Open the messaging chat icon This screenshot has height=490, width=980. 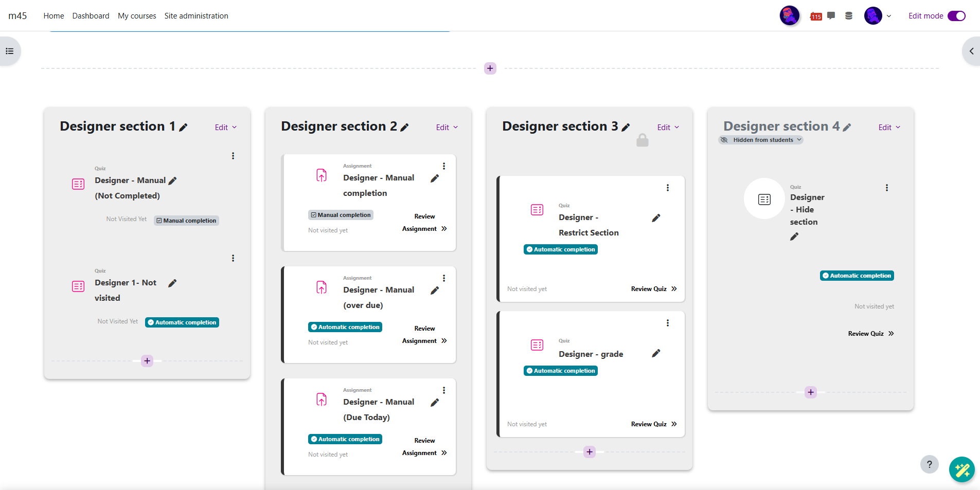point(831,15)
